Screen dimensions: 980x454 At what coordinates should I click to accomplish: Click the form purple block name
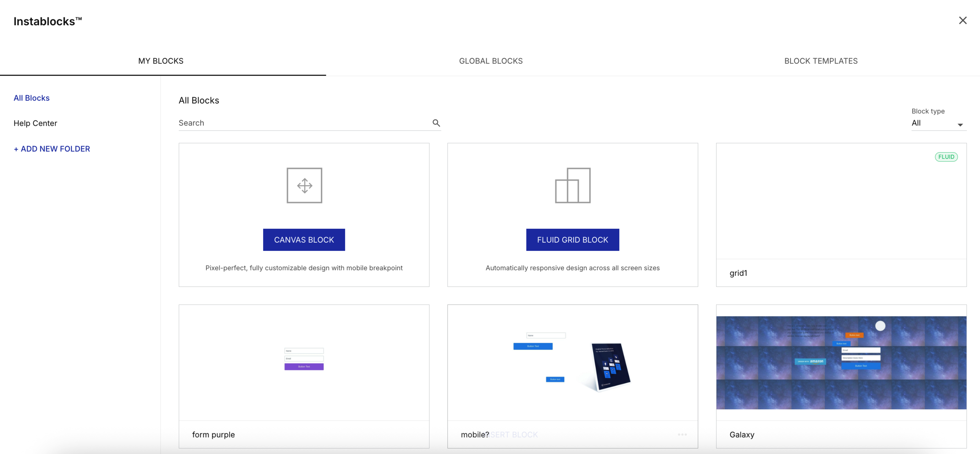click(213, 435)
